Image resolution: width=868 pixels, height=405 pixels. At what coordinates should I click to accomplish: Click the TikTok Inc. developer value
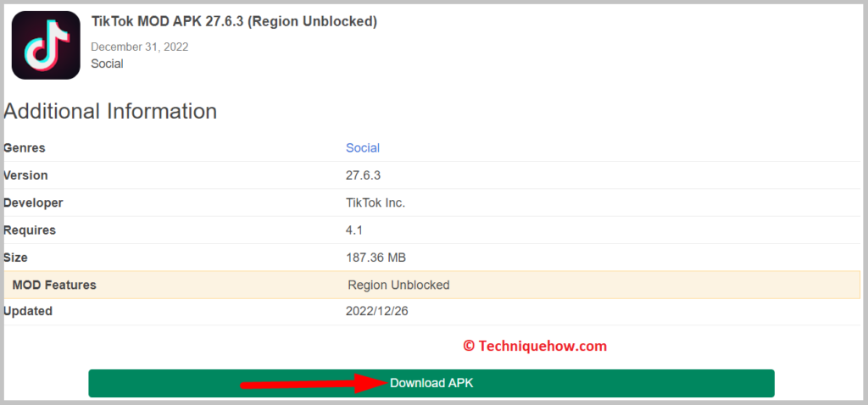[x=376, y=203]
